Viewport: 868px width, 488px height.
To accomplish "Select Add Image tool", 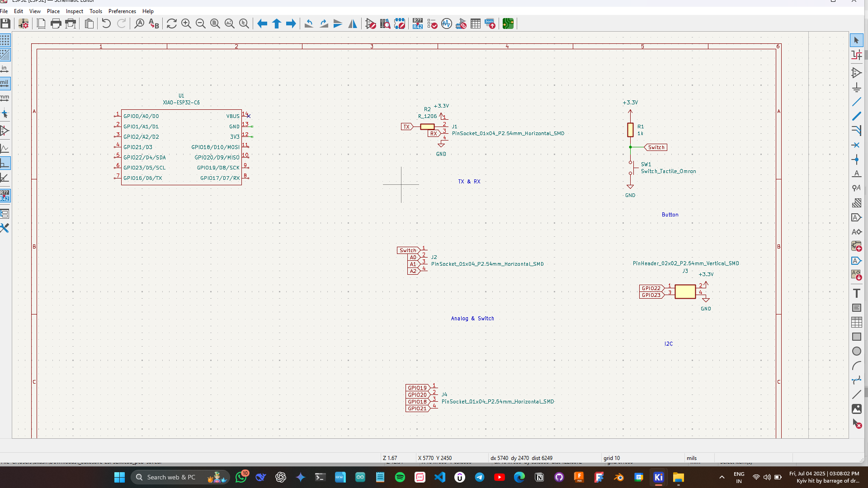I will [856, 409].
